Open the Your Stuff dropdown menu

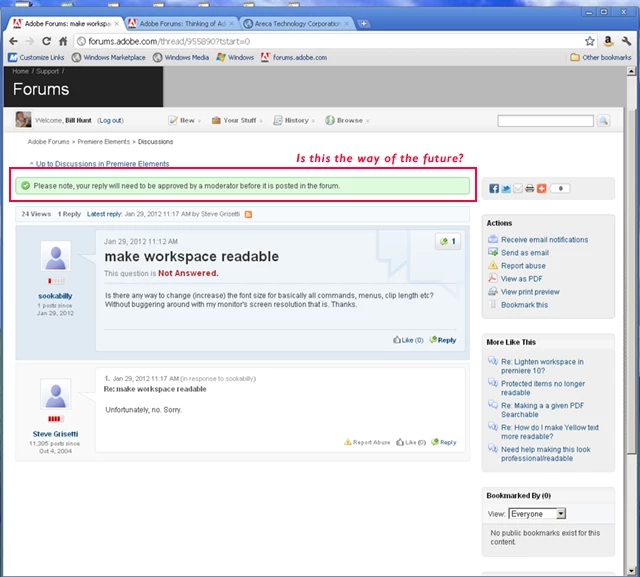pos(237,120)
